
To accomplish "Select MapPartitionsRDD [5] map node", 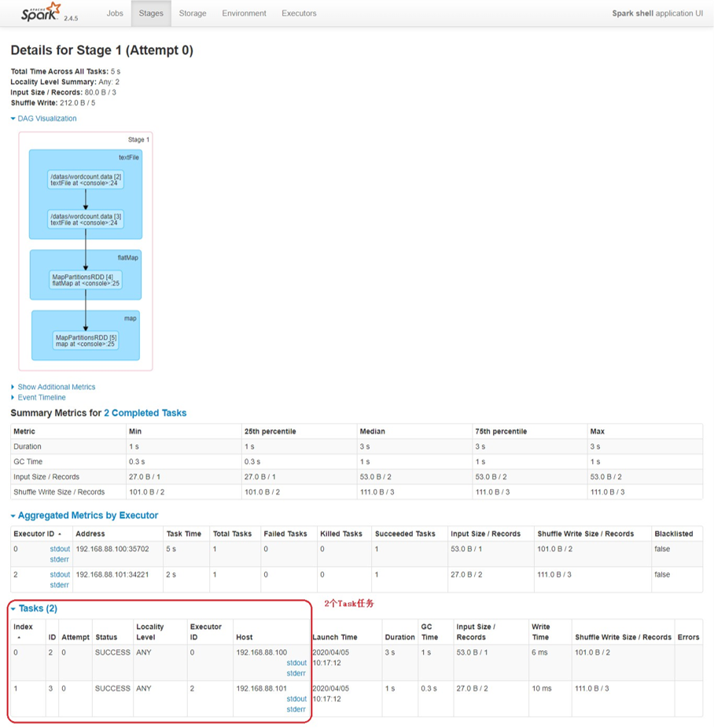I will 86,340.
